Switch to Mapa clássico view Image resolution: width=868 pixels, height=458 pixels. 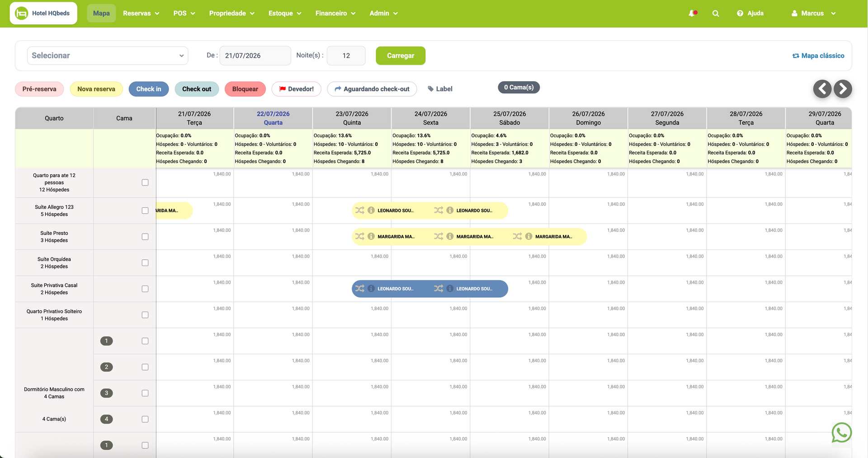click(x=818, y=56)
